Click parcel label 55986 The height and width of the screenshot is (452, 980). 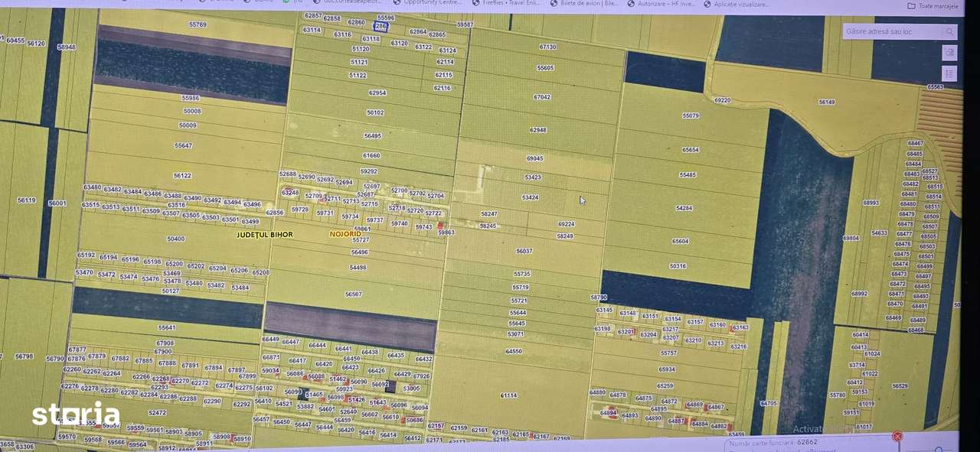click(x=190, y=98)
